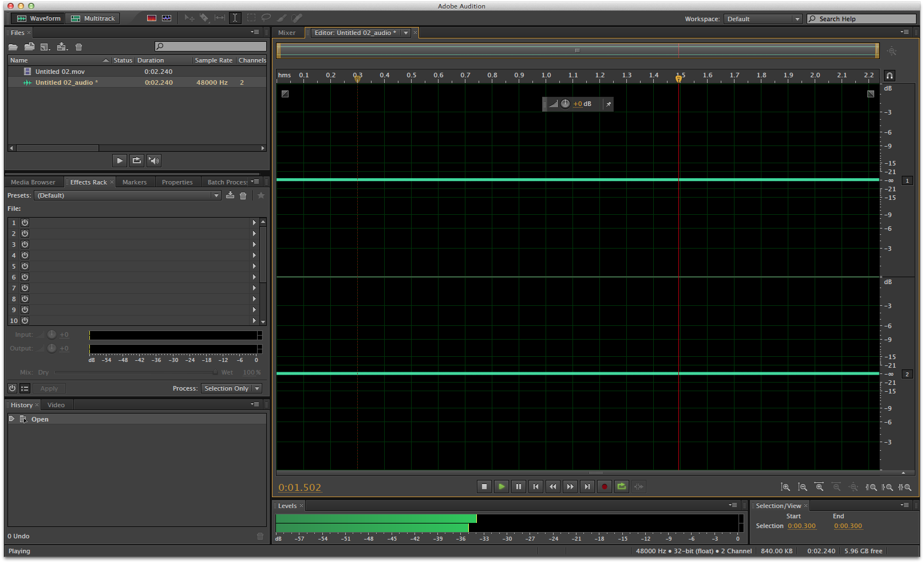This screenshot has height=563, width=924.
Task: Open Process Selection Only dropdown
Action: point(231,388)
